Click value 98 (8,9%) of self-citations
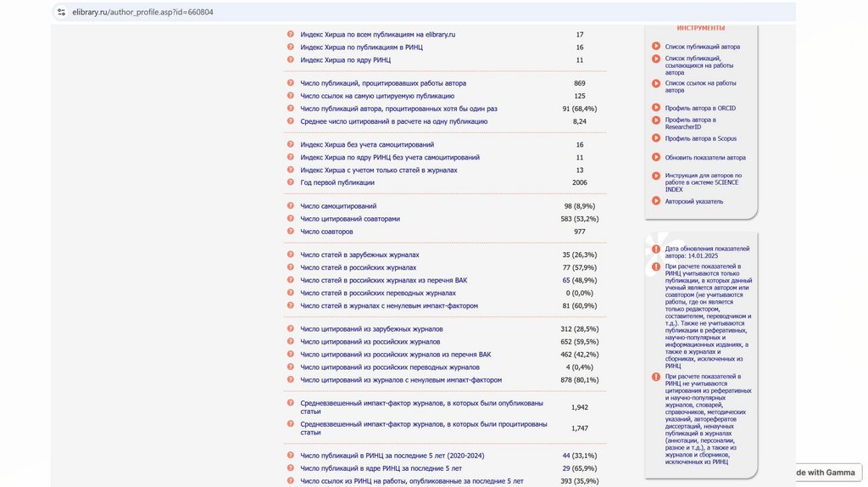The height and width of the screenshot is (487, 868). click(580, 206)
